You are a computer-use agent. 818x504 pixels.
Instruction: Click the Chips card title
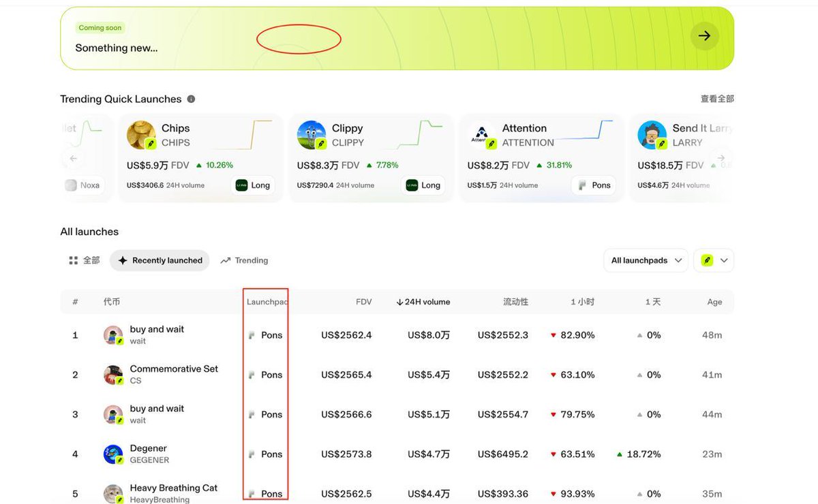point(175,128)
